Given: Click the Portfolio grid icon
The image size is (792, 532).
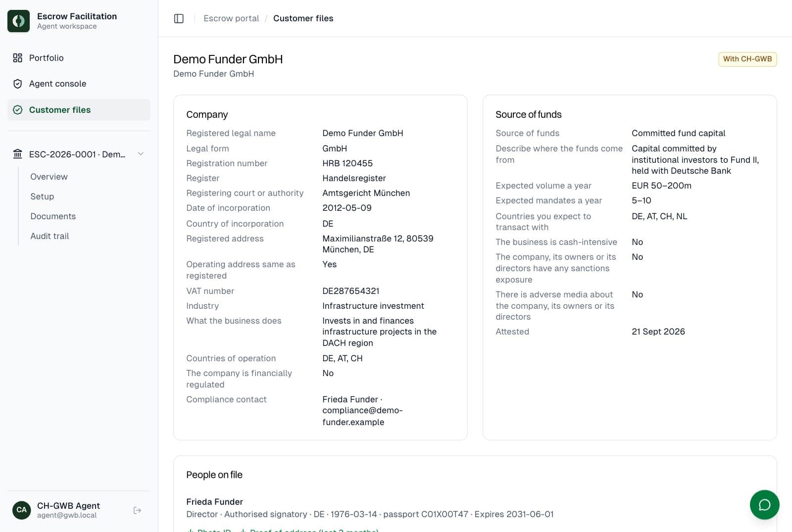Looking at the screenshot, I should [18, 58].
